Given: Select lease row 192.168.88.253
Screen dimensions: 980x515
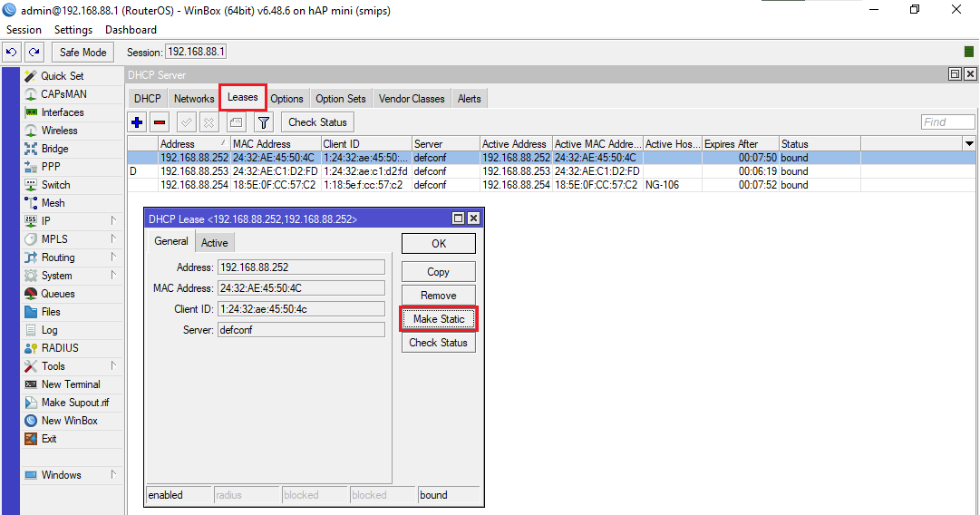Looking at the screenshot, I should click(x=551, y=171).
